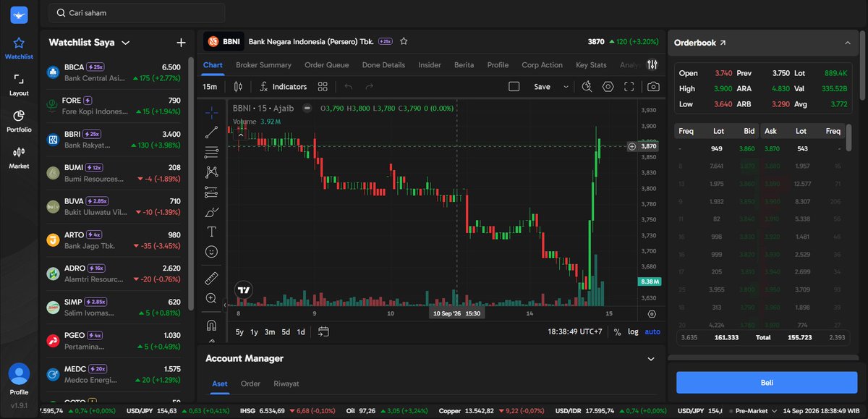Select the trend line drawing tool
Viewport: 868px width, 419px height.
point(211,132)
